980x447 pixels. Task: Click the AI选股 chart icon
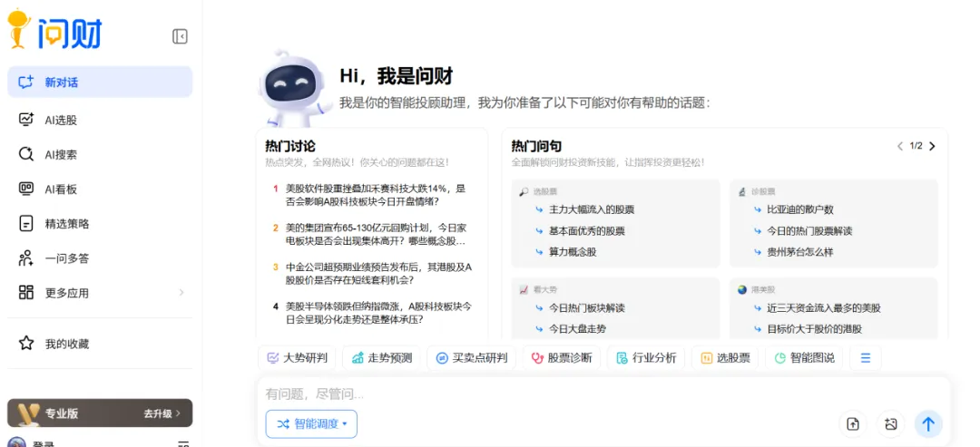click(x=26, y=120)
